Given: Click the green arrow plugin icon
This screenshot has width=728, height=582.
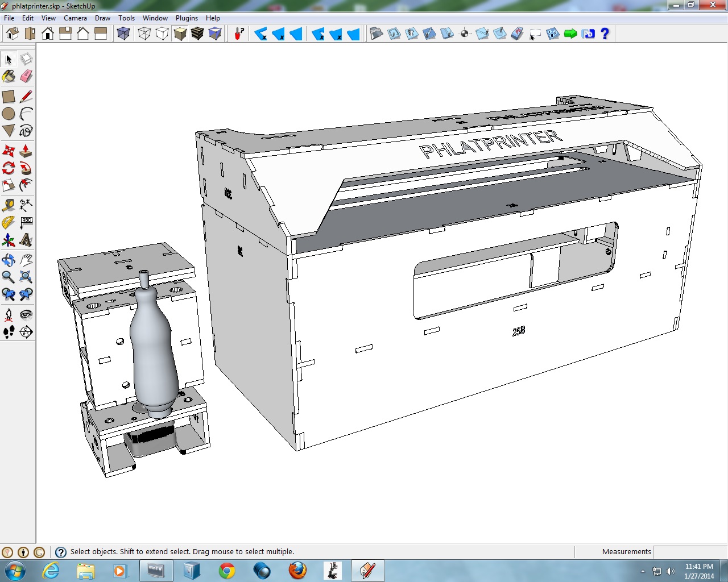Looking at the screenshot, I should tap(570, 34).
